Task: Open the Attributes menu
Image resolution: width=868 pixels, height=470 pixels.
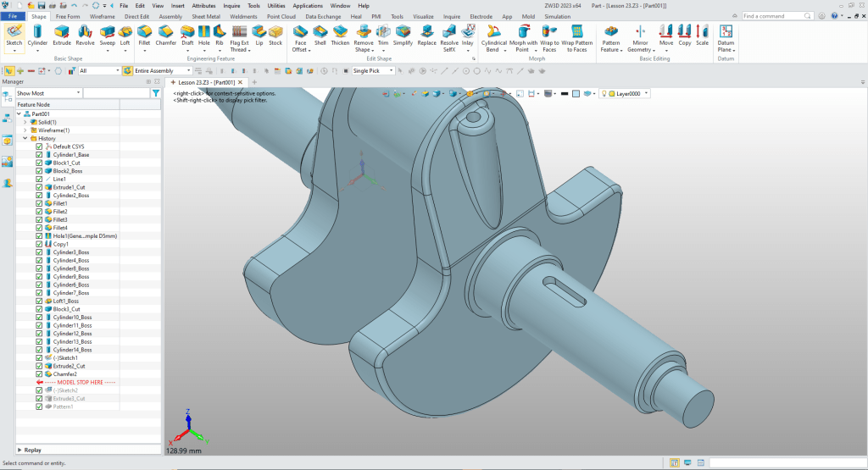Action: coord(204,5)
